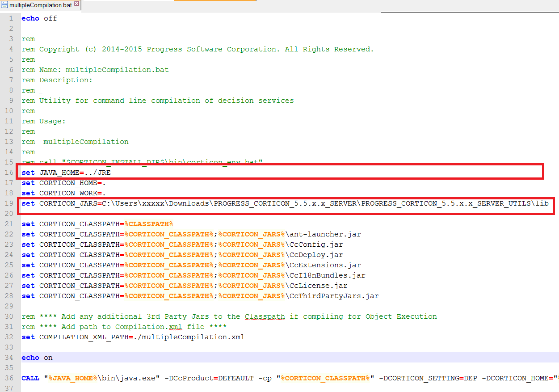Click line number 35 in the margin
Screen dimensions: 559x392
(9, 368)
